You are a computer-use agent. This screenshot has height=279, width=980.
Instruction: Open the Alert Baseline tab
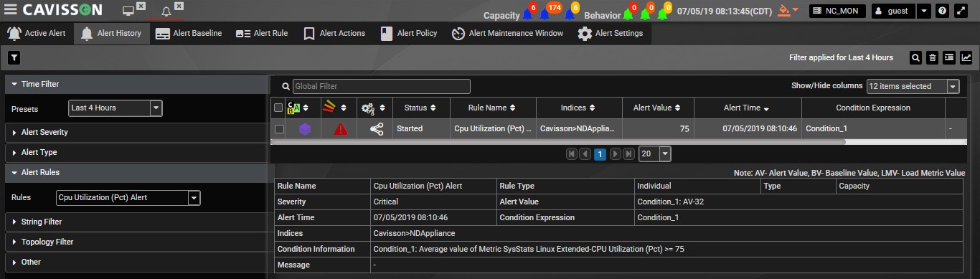[x=189, y=33]
